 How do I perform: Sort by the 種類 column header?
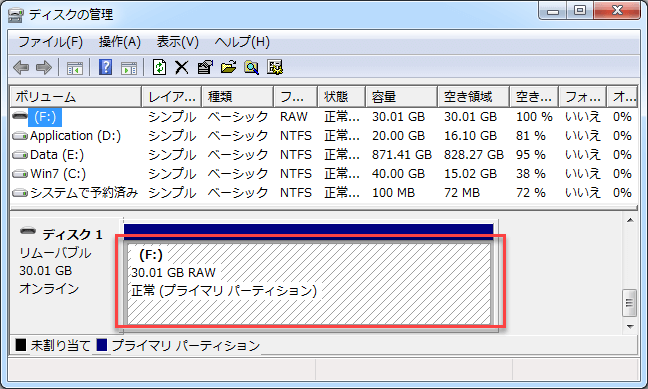pyautogui.click(x=238, y=97)
